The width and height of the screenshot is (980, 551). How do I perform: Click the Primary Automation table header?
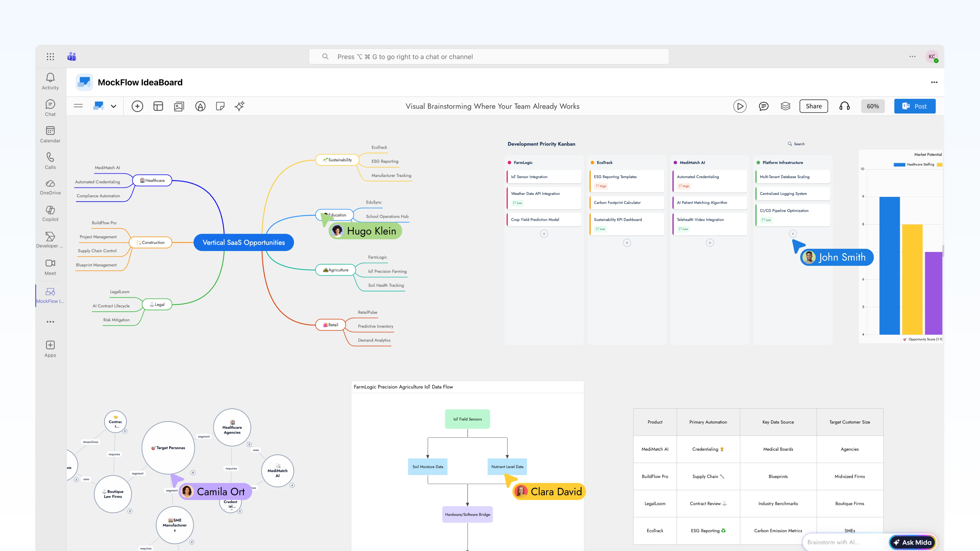[x=708, y=422]
